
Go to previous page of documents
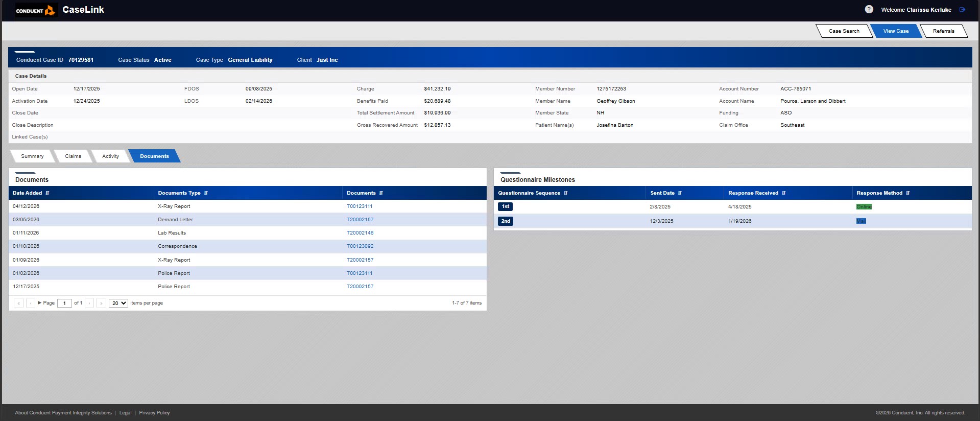(31, 303)
